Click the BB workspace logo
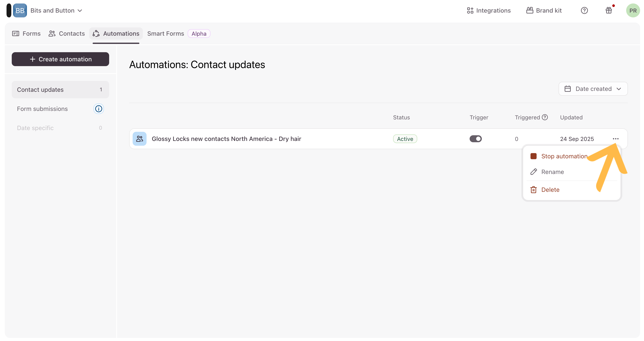Image resolution: width=644 pixels, height=341 pixels. pos(20,10)
